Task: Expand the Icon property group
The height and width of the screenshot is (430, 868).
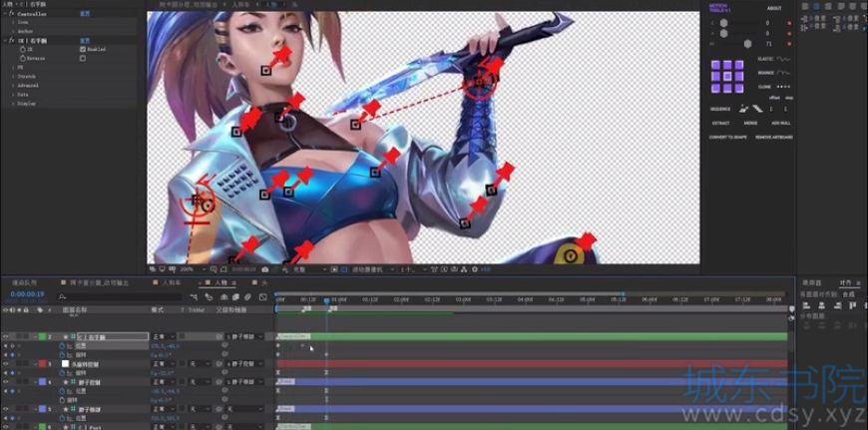Action: (x=13, y=22)
